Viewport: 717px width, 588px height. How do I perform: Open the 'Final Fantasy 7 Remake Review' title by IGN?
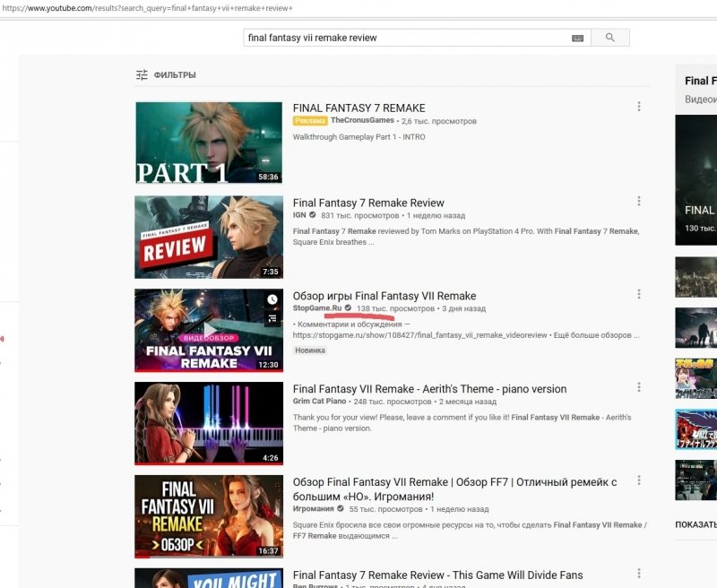pyautogui.click(x=368, y=203)
